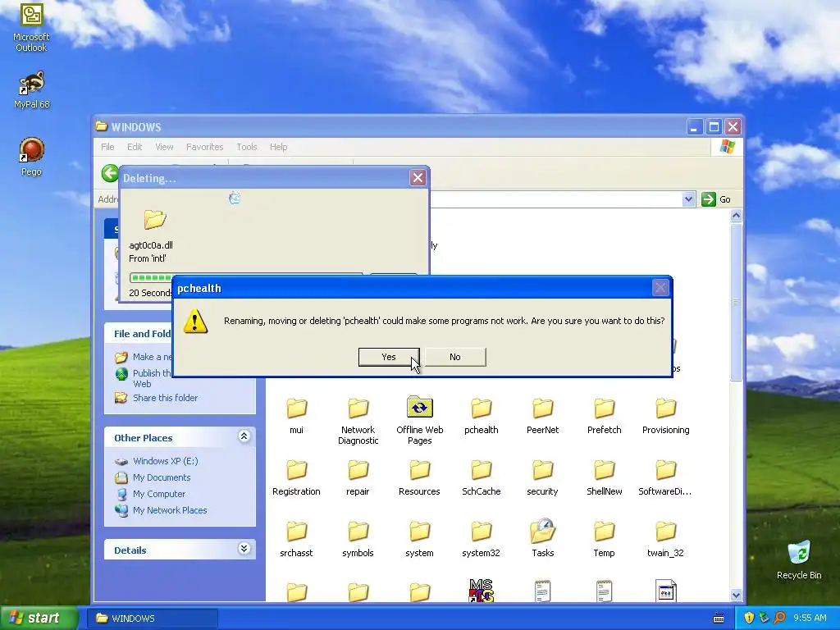Select the Network Diagnostic folder
Image resolution: width=840 pixels, height=630 pixels.
point(358,421)
